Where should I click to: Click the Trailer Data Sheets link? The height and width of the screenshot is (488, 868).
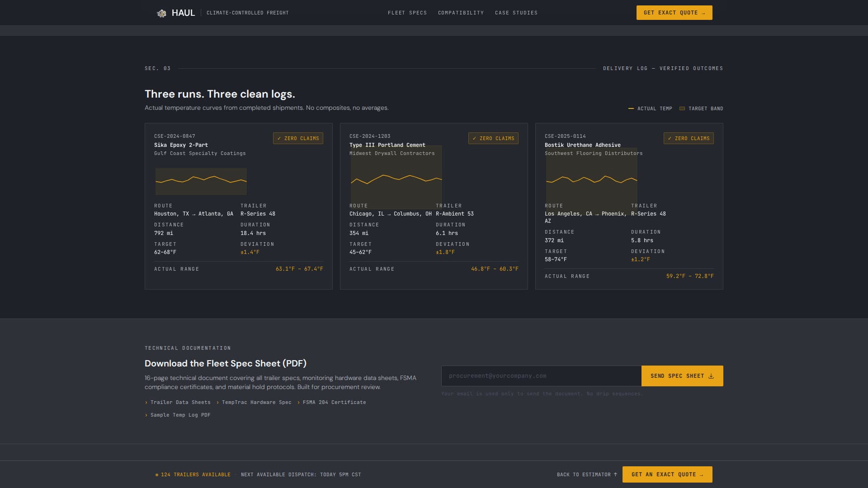[x=180, y=402]
